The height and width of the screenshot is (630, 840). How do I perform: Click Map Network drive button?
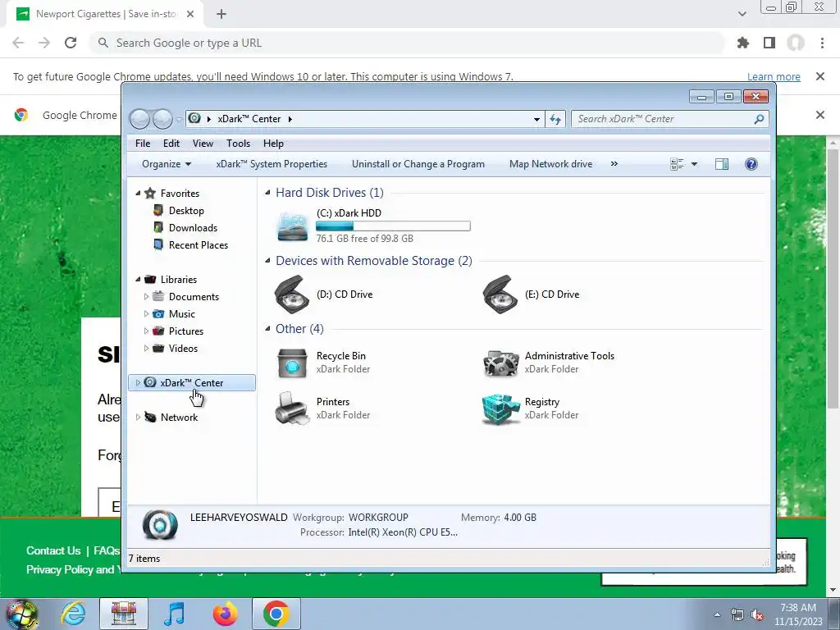click(550, 164)
